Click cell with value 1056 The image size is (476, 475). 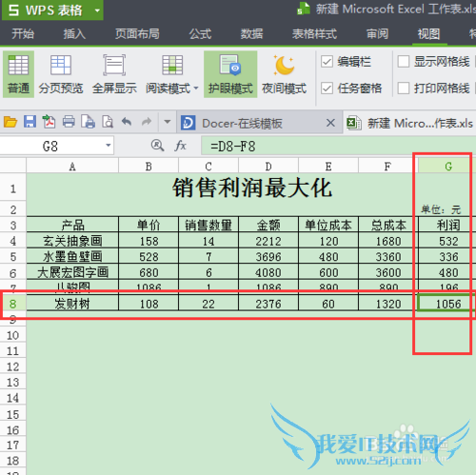(448, 304)
